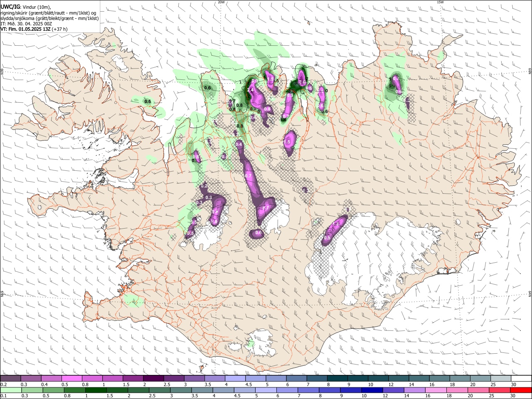Image resolution: width=532 pixels, height=399 pixels.
Task: Select rain scale swatch between 7 and 8
Action: (308, 390)
